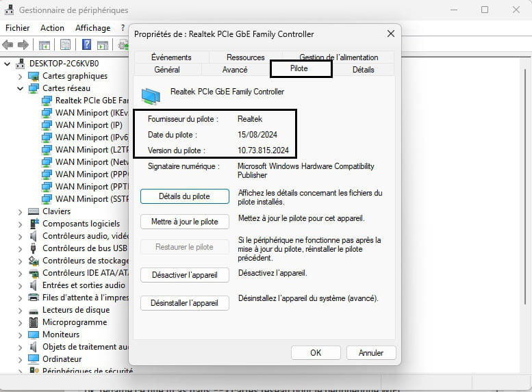Expand the Contrôleurs de bus USB node
The width and height of the screenshot is (532, 392).
tap(20, 249)
